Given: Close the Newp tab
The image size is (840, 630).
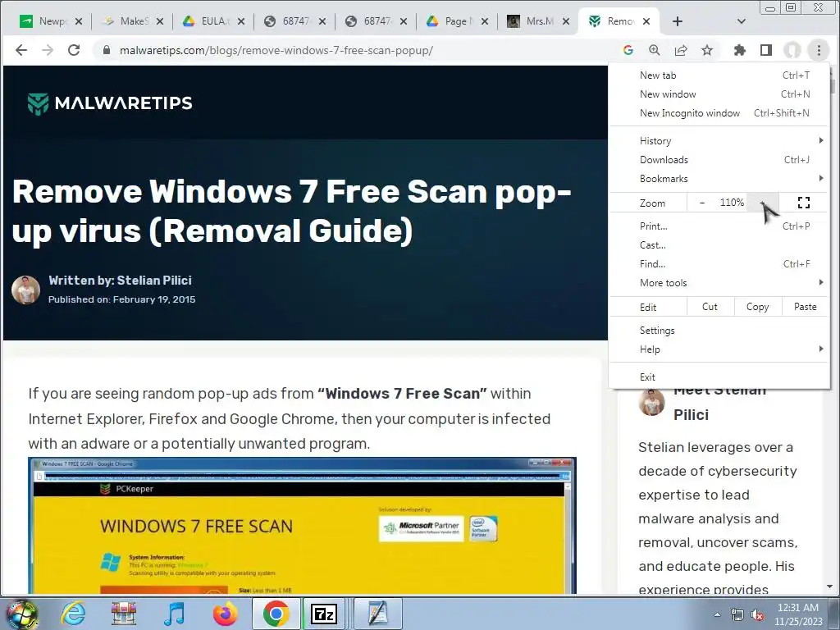Looking at the screenshot, I should click(x=79, y=21).
